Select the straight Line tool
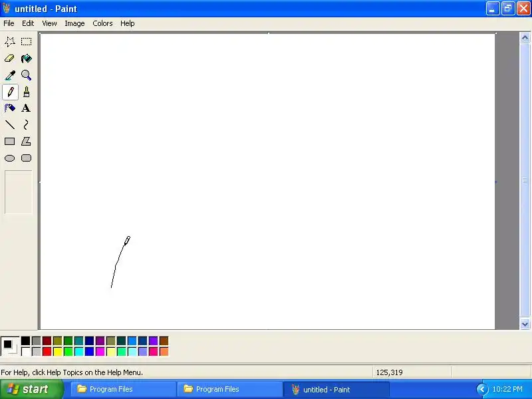This screenshot has height=399, width=532. [10, 125]
